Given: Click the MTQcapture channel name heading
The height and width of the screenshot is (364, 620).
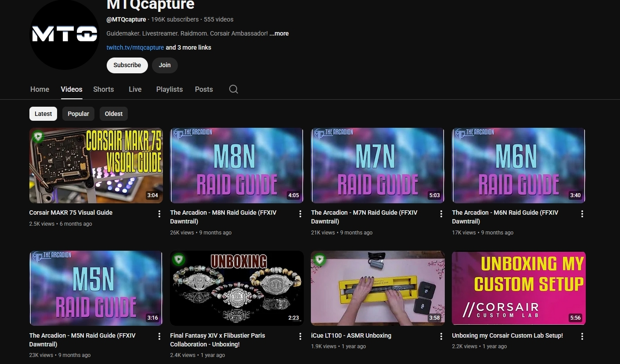Looking at the screenshot, I should coord(151,5).
